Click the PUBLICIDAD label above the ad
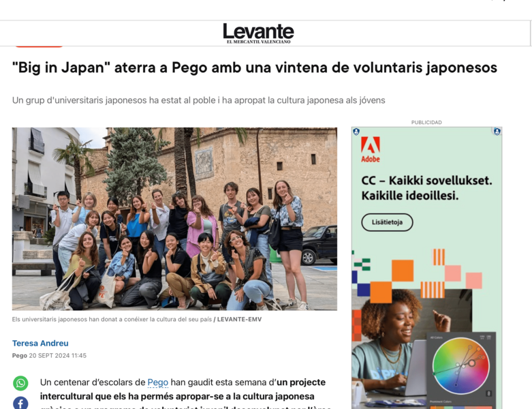Viewport: 532px width, 409px height. coord(426,122)
